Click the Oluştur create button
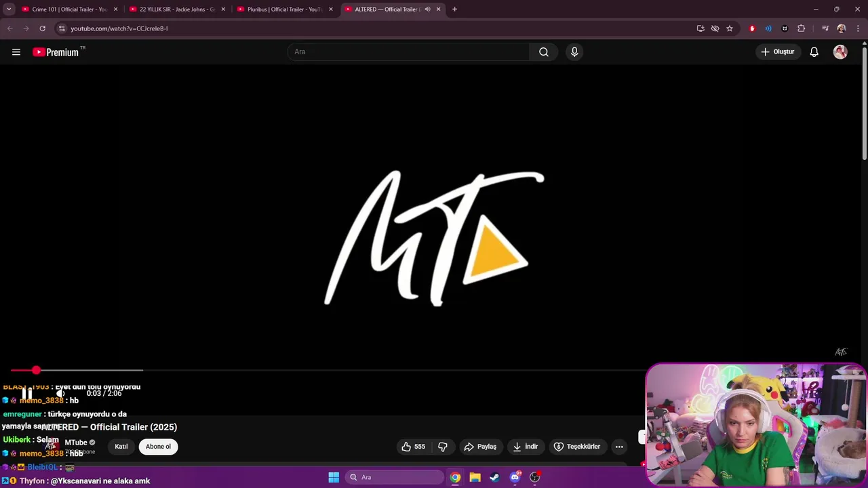The height and width of the screenshot is (488, 868). pyautogui.click(x=778, y=52)
